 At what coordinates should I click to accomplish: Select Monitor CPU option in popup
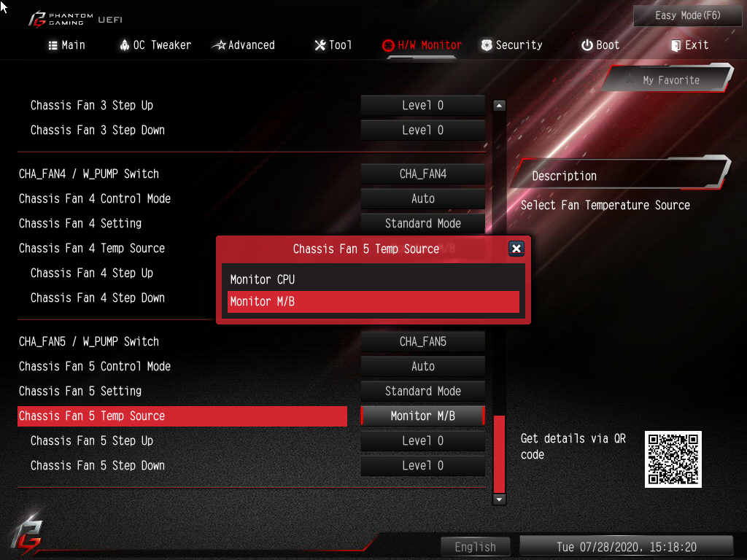[373, 279]
